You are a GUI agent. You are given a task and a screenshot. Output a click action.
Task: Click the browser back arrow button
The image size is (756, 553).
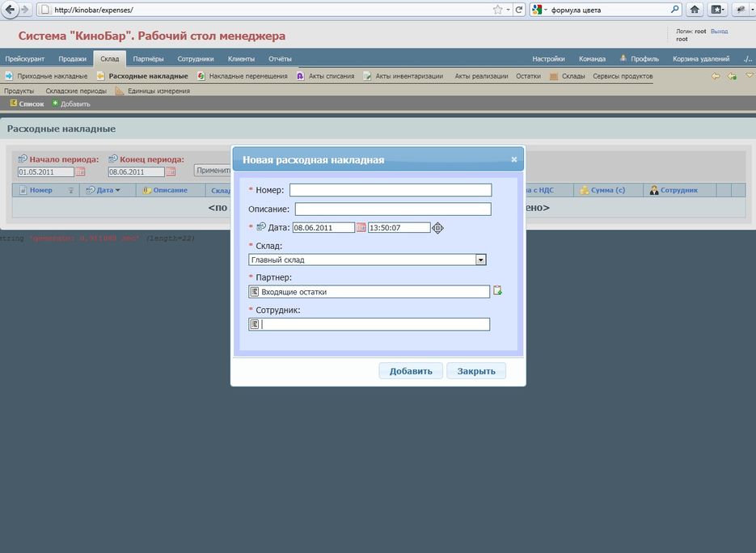10,10
